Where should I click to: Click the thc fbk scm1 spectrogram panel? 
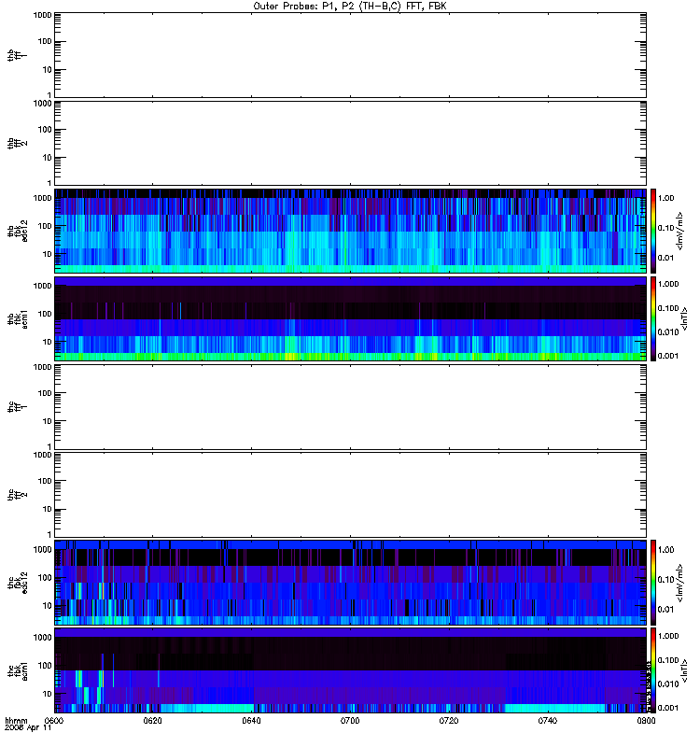click(x=350, y=670)
